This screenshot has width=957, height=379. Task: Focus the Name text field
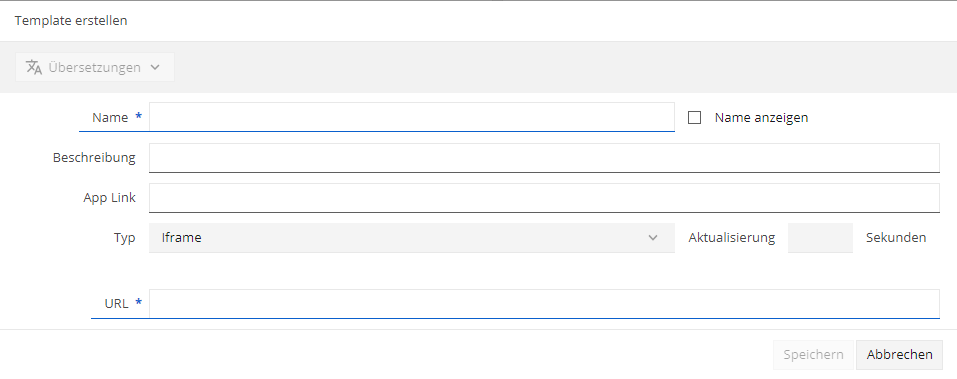[x=412, y=117]
